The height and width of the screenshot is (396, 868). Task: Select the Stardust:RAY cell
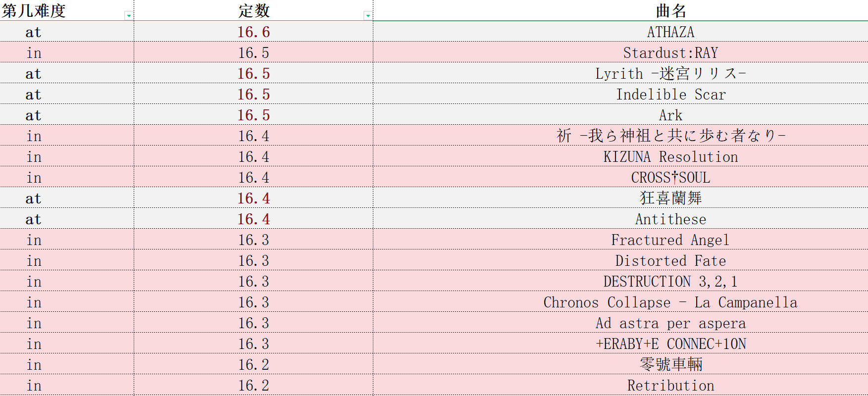click(x=620, y=52)
